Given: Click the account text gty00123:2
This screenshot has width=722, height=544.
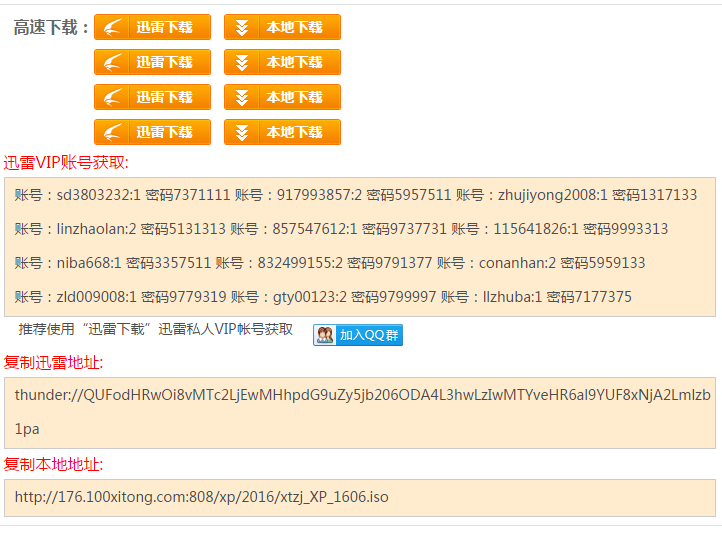Looking at the screenshot, I should point(309,297).
